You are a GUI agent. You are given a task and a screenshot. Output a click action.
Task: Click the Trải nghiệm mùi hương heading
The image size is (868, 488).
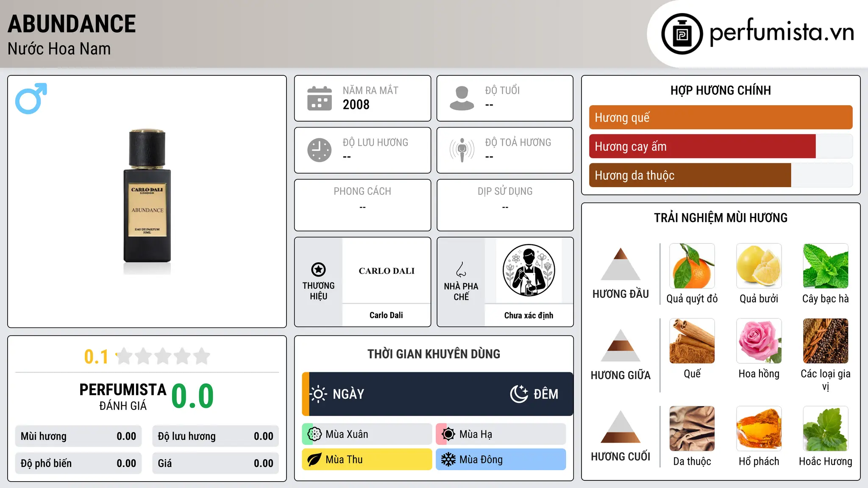click(721, 218)
